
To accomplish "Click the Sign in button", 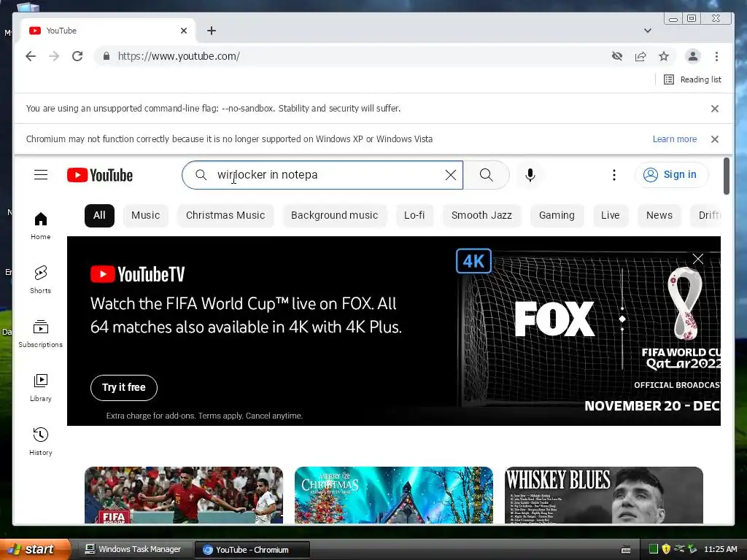I will [x=671, y=175].
